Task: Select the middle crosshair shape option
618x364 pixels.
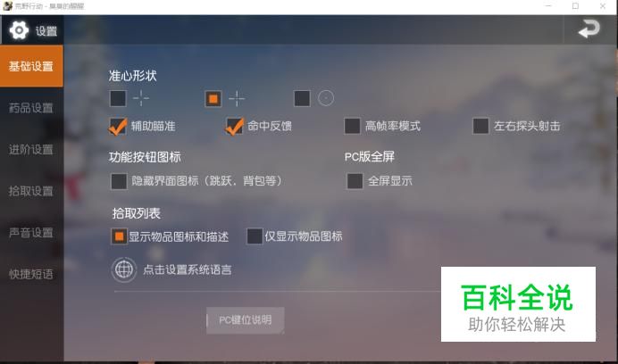Action: (213, 98)
